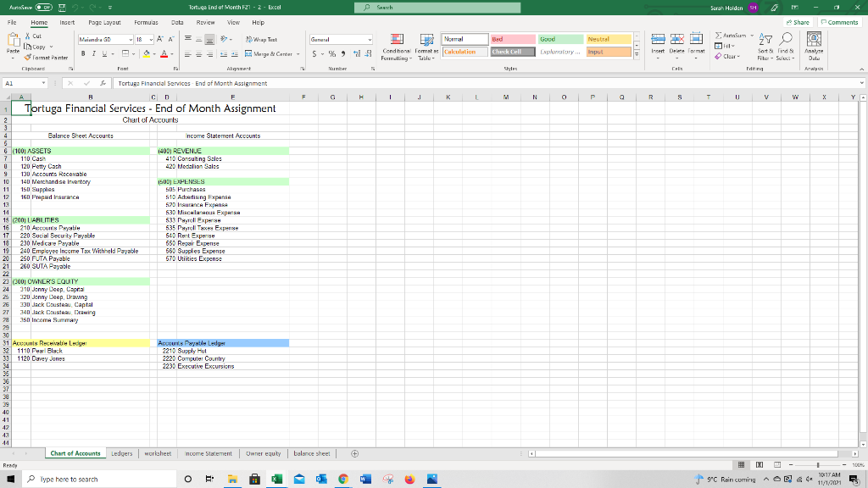This screenshot has height=488, width=868.
Task: Run Analyze Data
Action: pos(813,47)
